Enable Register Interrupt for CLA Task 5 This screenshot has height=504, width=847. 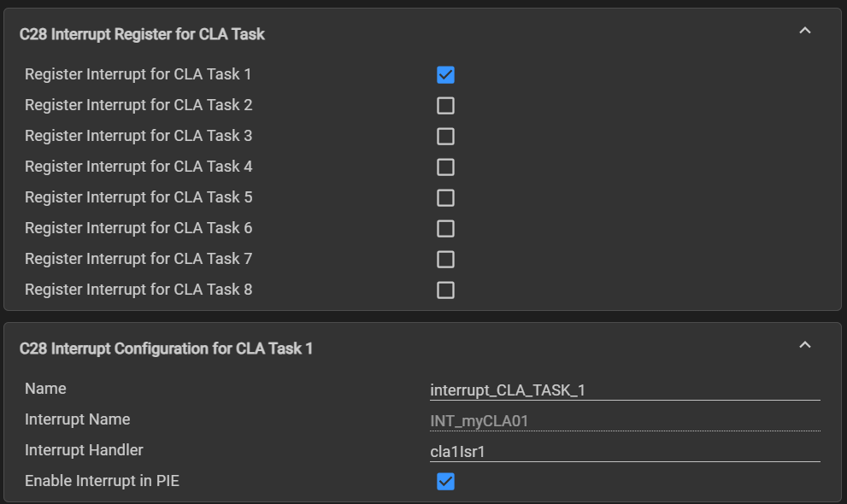pos(445,198)
